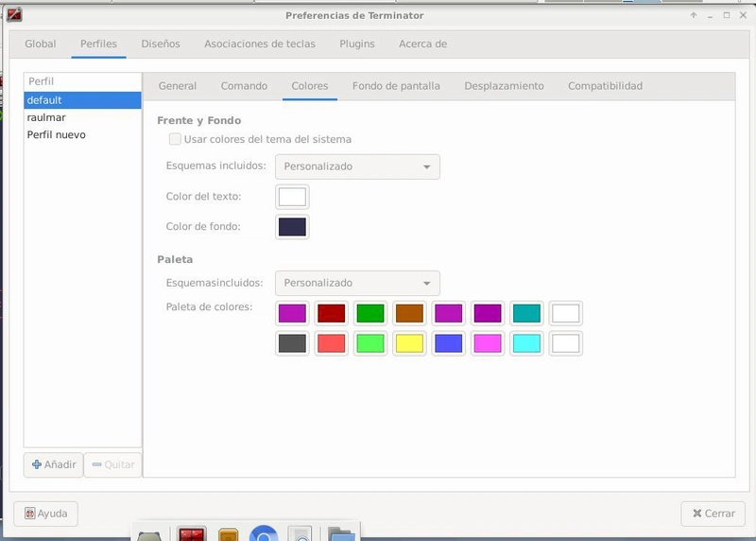Click the up-arrow icon in title bar

(694, 15)
